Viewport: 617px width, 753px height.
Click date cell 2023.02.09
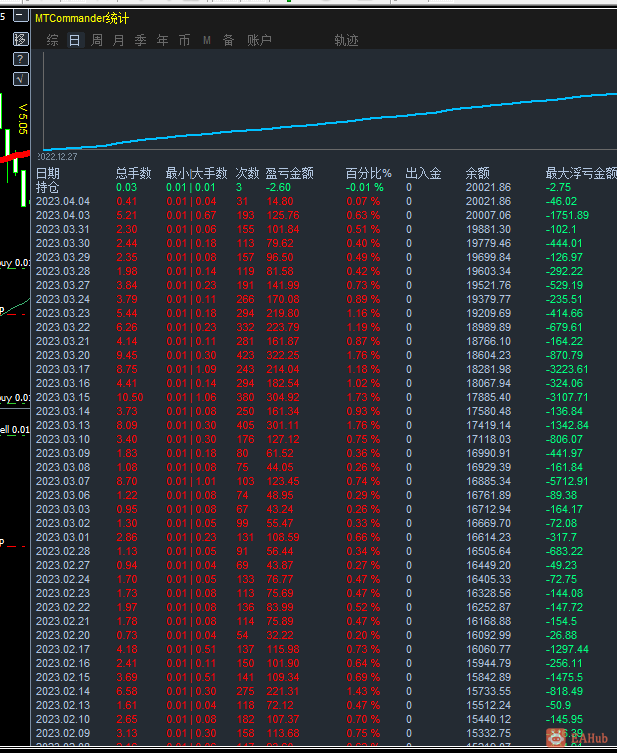click(x=63, y=733)
